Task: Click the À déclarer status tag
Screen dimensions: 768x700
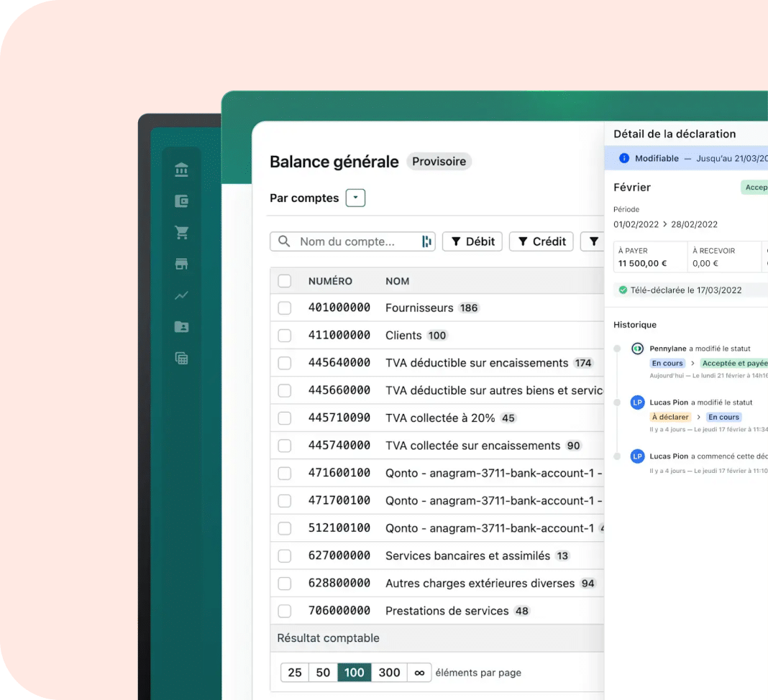Action: coord(669,417)
